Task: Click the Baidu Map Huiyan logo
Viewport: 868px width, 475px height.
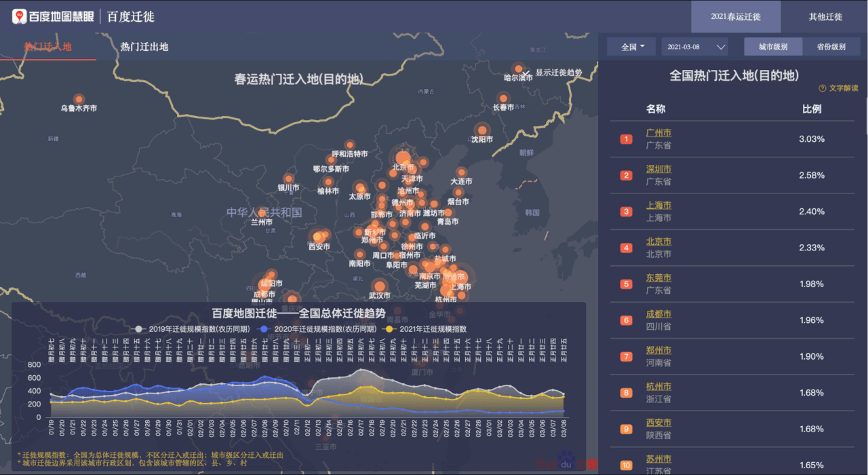Action: click(x=53, y=16)
